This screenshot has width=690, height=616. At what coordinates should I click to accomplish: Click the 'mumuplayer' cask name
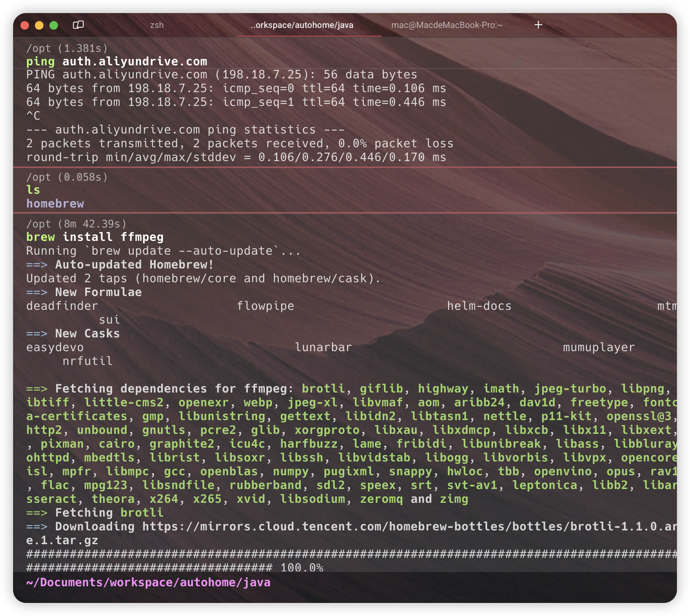(x=599, y=347)
